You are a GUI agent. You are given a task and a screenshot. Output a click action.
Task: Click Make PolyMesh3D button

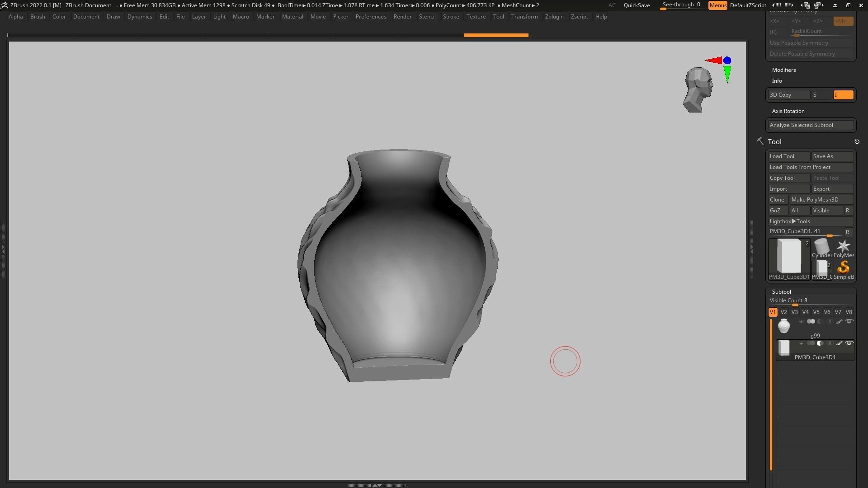(x=821, y=200)
